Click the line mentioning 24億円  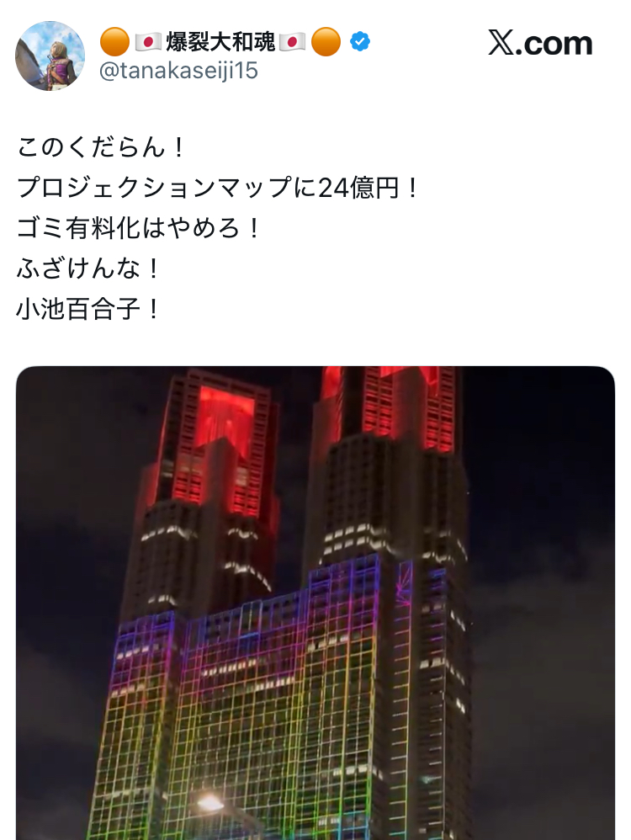tap(217, 188)
